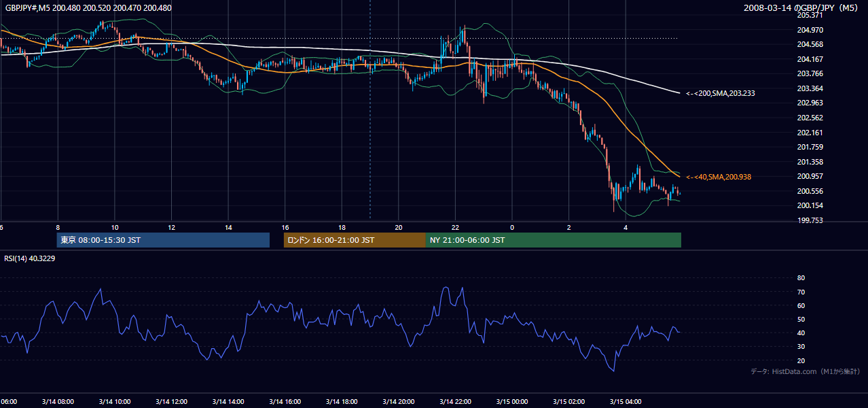The width and height of the screenshot is (868, 408).
Task: Click the 3/15 02:00 time axis label
Action: click(568, 402)
